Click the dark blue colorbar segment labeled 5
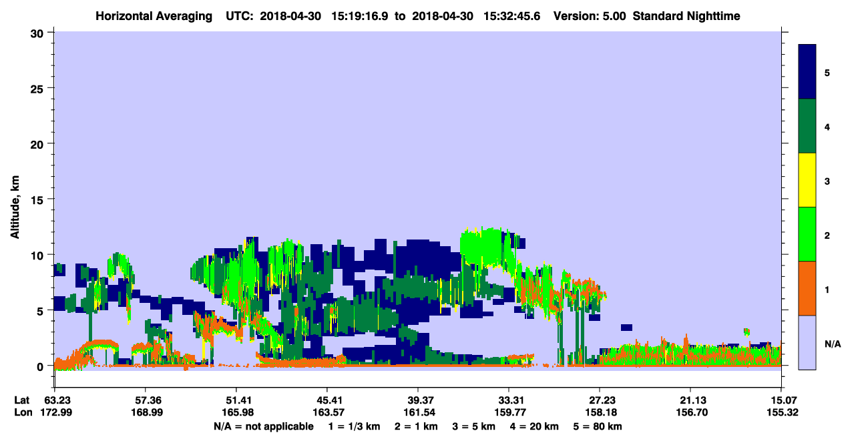Viewport: 868px width, 445px height. pos(807,72)
